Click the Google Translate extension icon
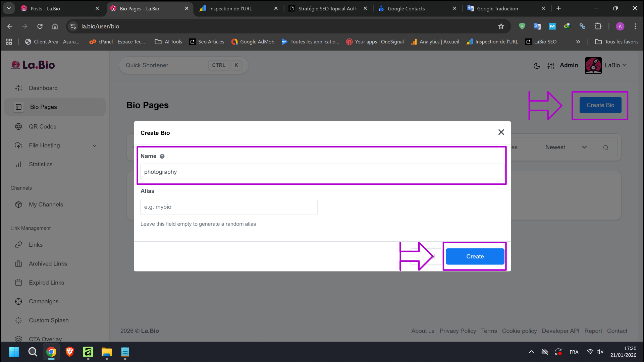Viewport: 644px width, 362px height. pos(537,26)
